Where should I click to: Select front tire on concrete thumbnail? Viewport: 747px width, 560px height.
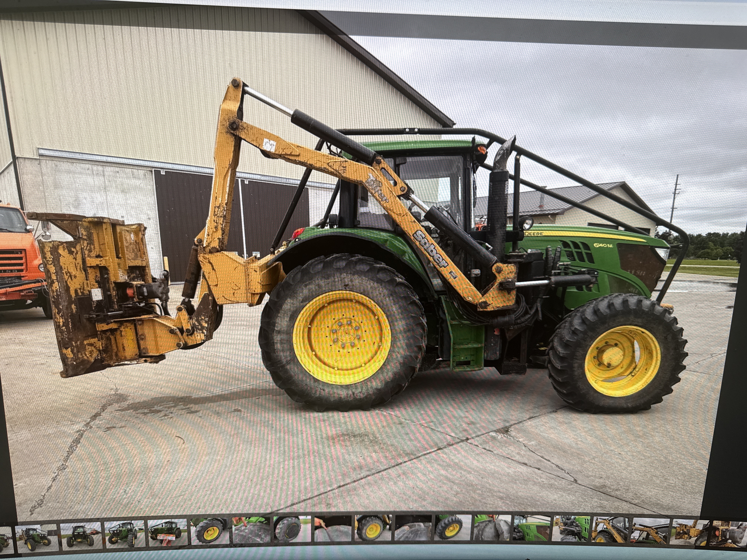coord(453,527)
